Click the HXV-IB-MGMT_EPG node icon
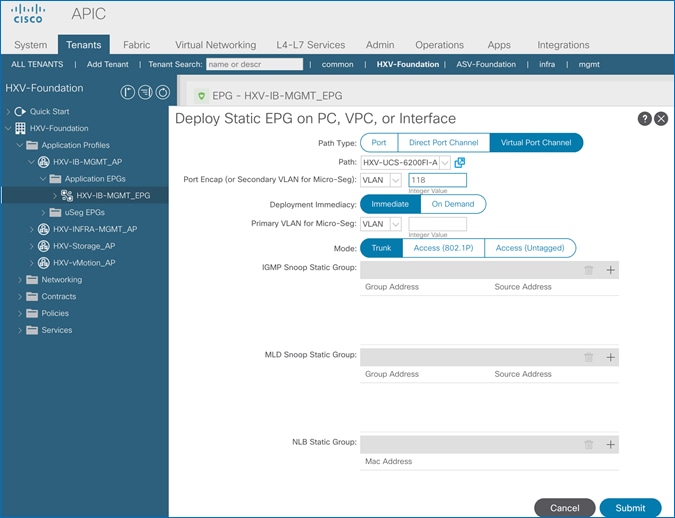The height and width of the screenshot is (518, 675). [67, 195]
